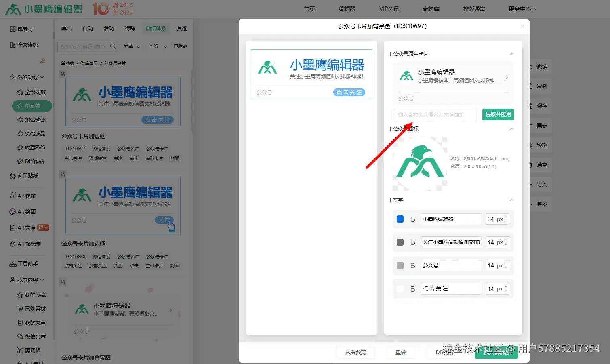Collapse the 公众号原生卡片 section
The height and width of the screenshot is (364, 610).
pos(511,54)
